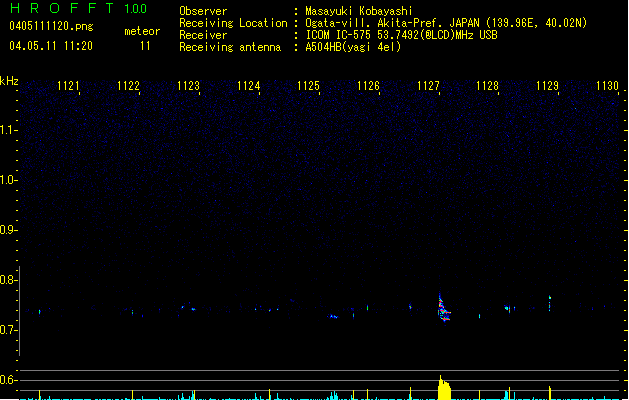Click the 'Receiving Location' label
Image resolution: width=629 pixels, height=400 pixels.
[x=233, y=23]
